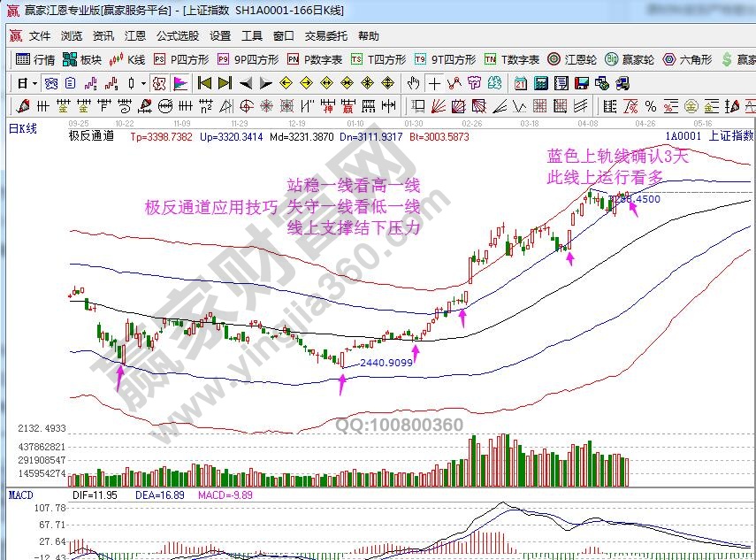Toggle the crosshair cursor tool
This screenshot has height=560, width=756.
point(434,83)
